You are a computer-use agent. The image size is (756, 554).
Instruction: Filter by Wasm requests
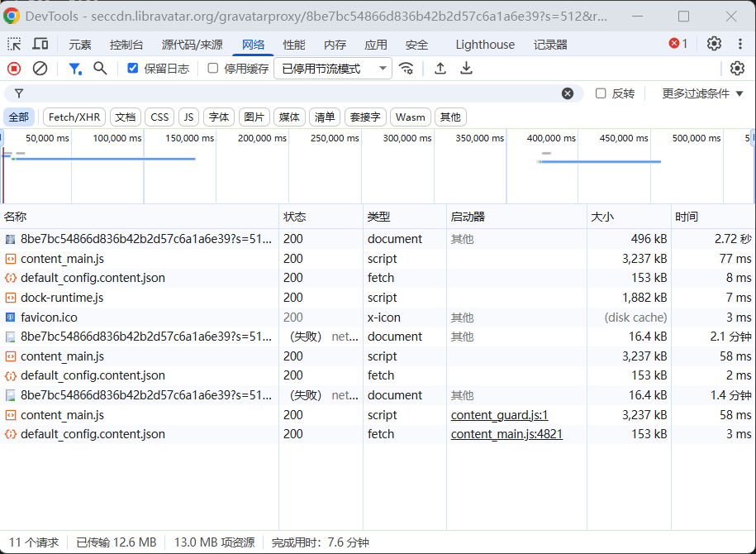411,117
